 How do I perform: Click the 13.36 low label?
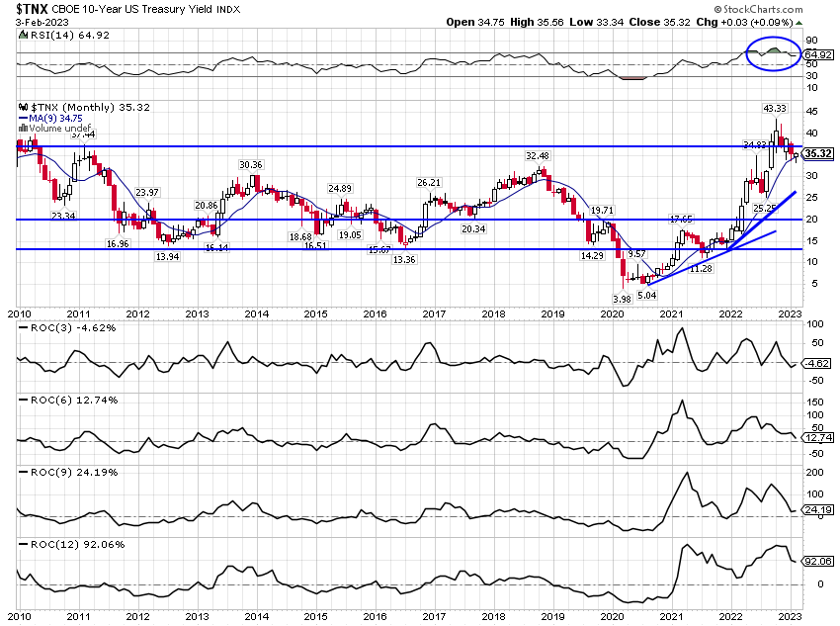404,259
